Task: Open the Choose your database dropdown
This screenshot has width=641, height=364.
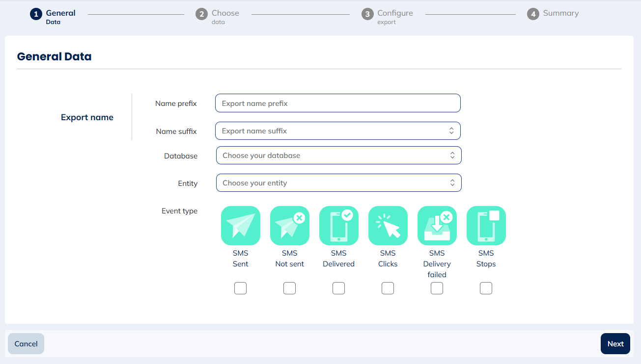Action: 338,155
